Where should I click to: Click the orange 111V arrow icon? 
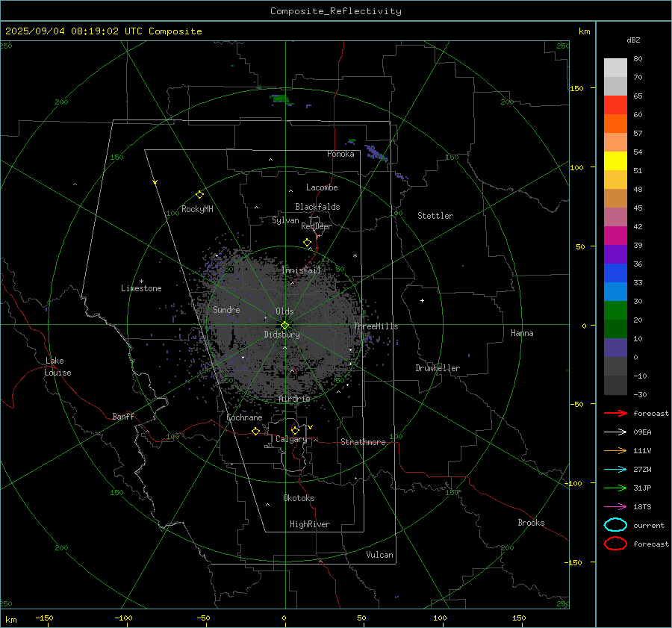pos(615,450)
